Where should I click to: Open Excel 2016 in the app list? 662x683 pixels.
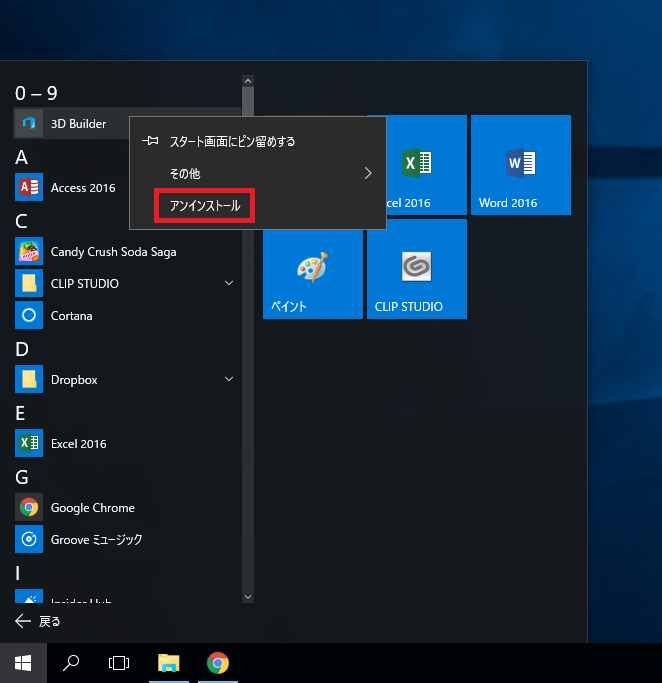pyautogui.click(x=78, y=444)
